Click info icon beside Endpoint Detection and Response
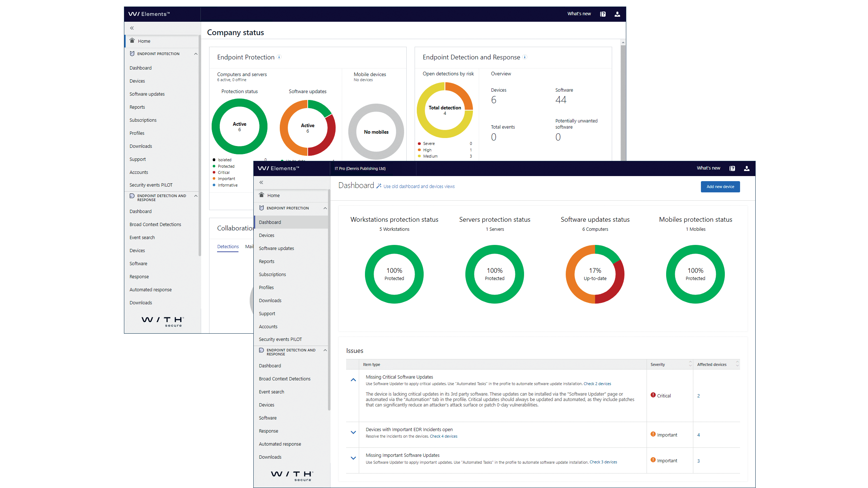The height and width of the screenshot is (488, 868). [x=525, y=57]
